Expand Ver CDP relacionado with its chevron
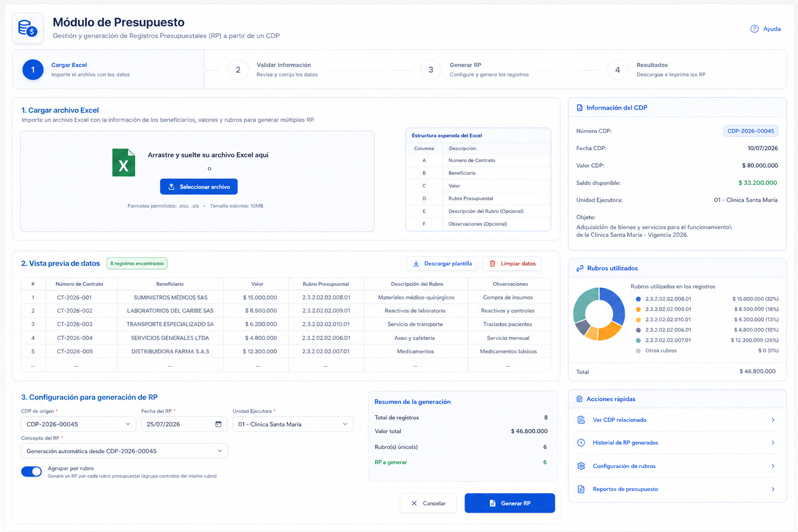This screenshot has height=532, width=798. (773, 420)
